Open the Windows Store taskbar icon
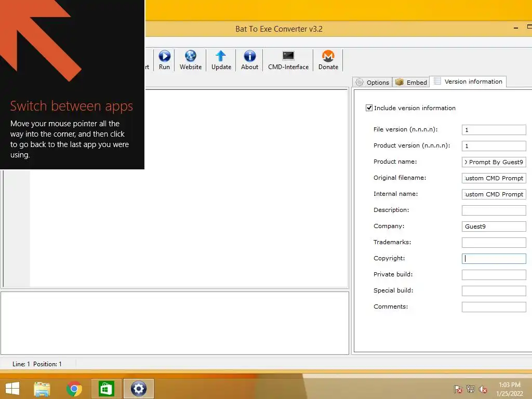Image resolution: width=532 pixels, height=399 pixels. coord(106,389)
